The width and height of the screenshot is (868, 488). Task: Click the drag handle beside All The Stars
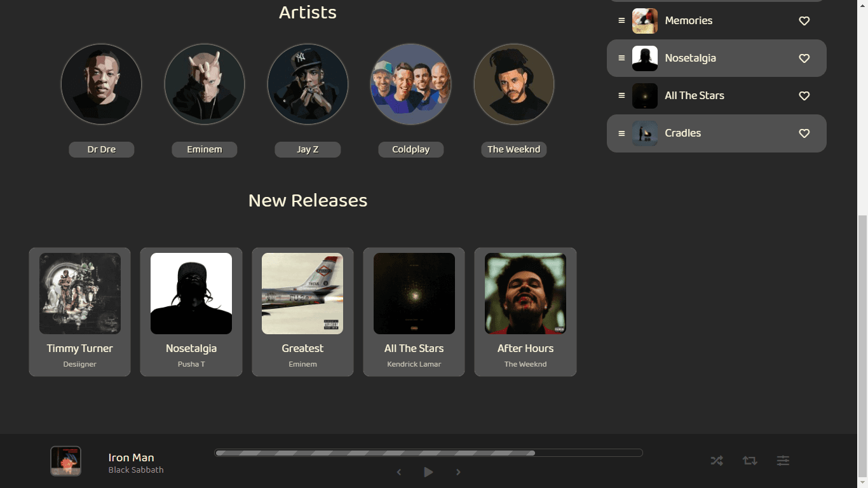click(621, 95)
